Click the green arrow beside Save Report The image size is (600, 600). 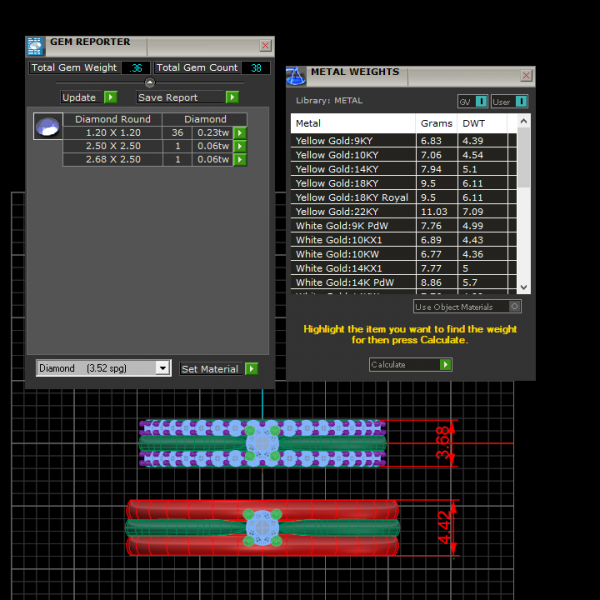(x=232, y=97)
